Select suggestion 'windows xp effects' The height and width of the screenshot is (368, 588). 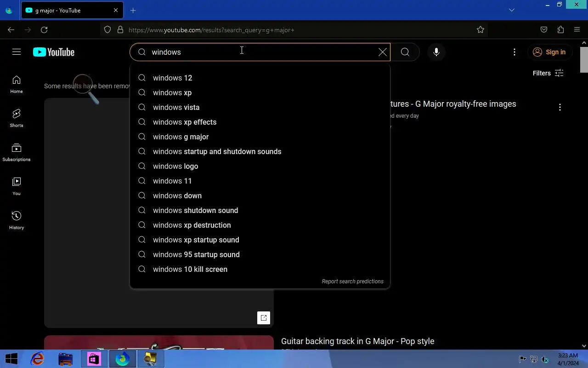[260, 122]
